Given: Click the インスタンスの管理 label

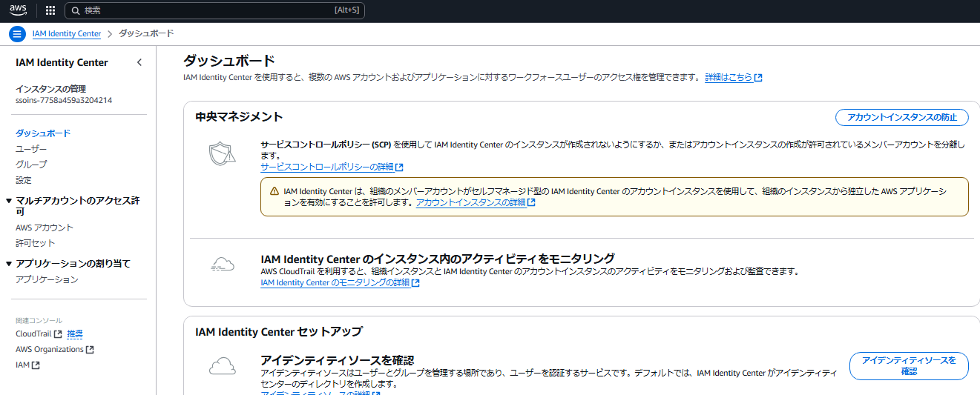Looking at the screenshot, I should pyautogui.click(x=52, y=89).
